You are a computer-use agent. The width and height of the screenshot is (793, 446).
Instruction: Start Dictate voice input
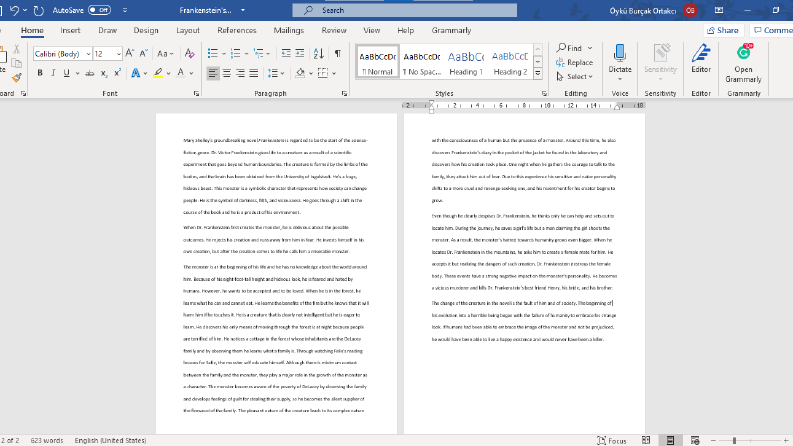(x=620, y=60)
